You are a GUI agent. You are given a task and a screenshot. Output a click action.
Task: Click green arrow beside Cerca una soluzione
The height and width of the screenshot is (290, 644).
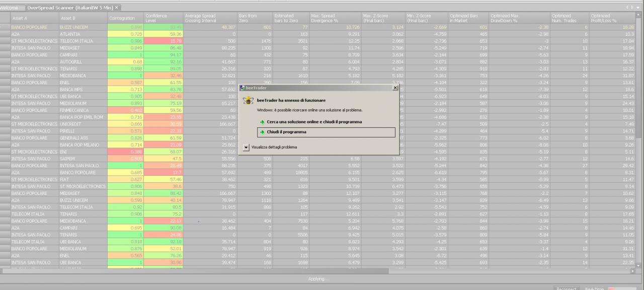pos(262,122)
